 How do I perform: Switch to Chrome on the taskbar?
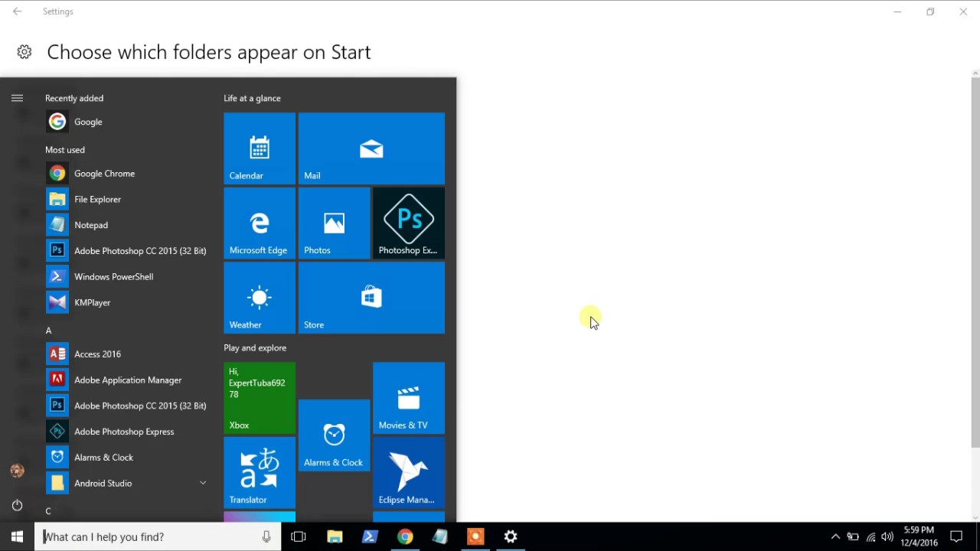tap(405, 536)
